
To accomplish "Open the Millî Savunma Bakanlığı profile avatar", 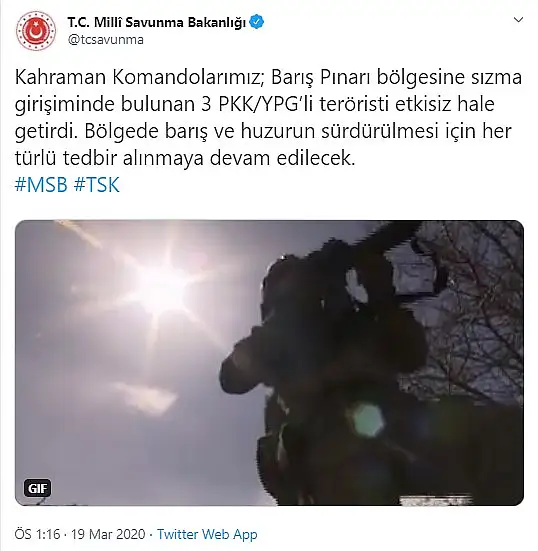I will [36, 31].
